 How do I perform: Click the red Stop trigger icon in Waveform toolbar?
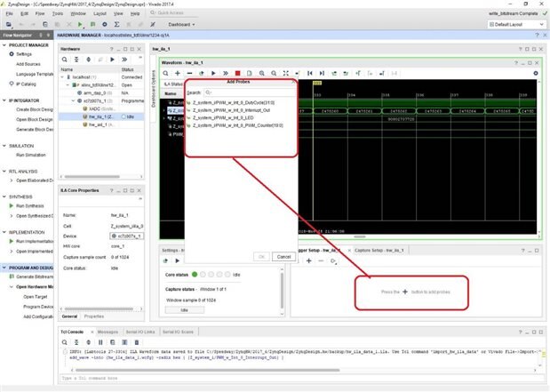click(x=237, y=73)
